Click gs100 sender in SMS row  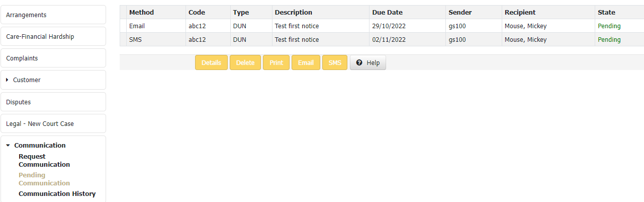[x=457, y=39]
